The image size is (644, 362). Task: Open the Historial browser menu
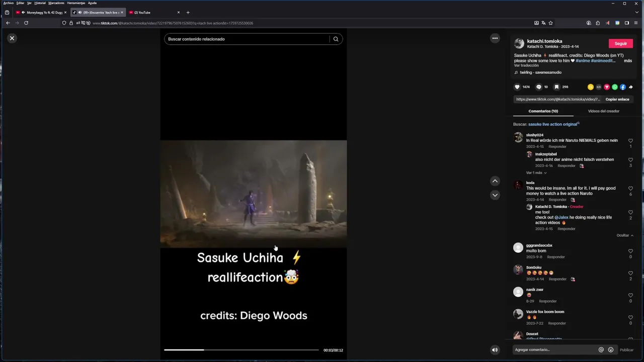click(40, 3)
